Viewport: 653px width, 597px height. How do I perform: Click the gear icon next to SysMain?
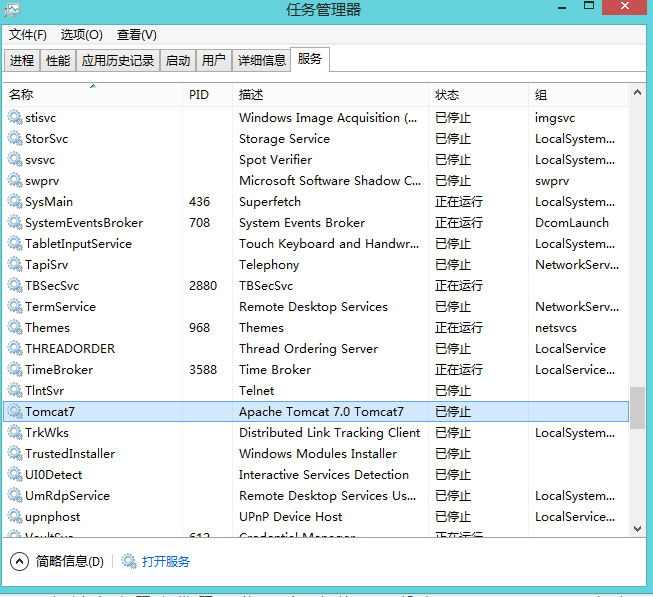point(14,202)
